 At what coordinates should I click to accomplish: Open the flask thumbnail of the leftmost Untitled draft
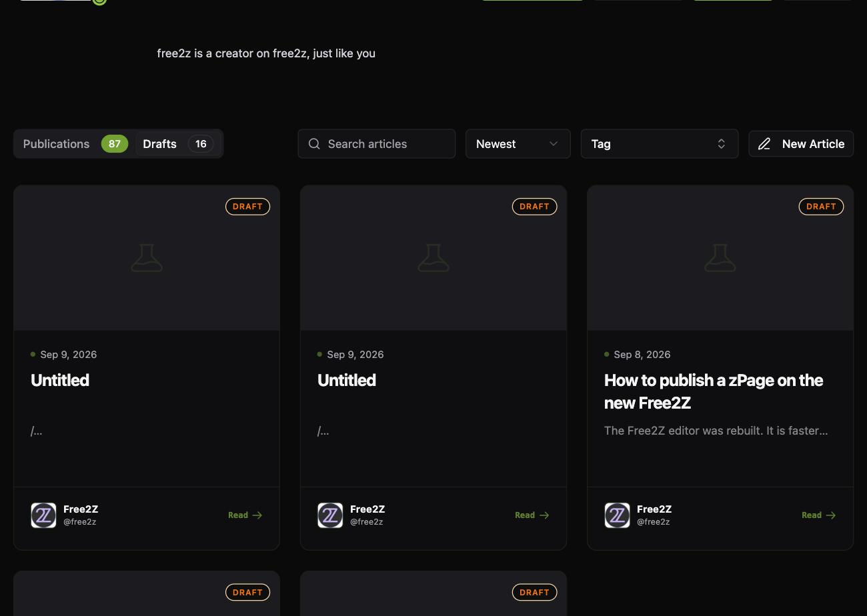[x=147, y=258]
